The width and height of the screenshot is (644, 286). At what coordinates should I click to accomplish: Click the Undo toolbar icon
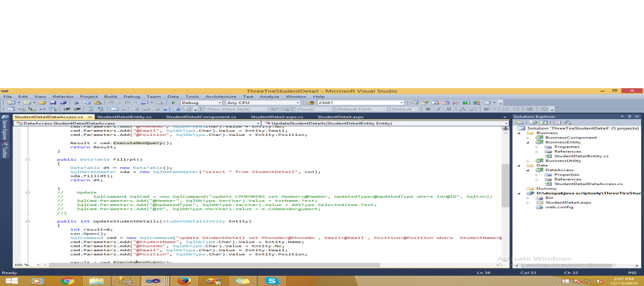pos(111,102)
